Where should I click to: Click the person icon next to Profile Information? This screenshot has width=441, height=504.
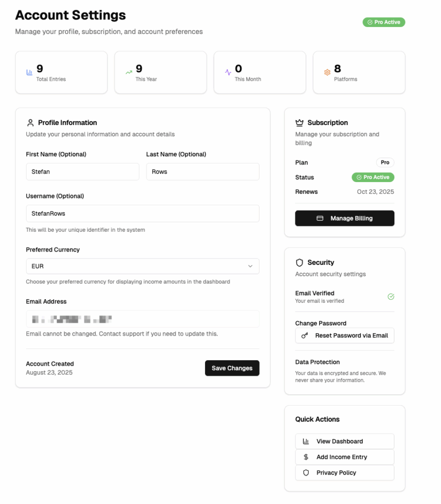pos(30,123)
